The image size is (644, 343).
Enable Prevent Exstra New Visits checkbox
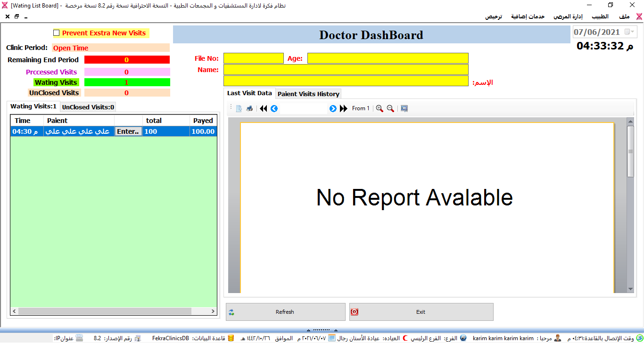click(x=57, y=33)
